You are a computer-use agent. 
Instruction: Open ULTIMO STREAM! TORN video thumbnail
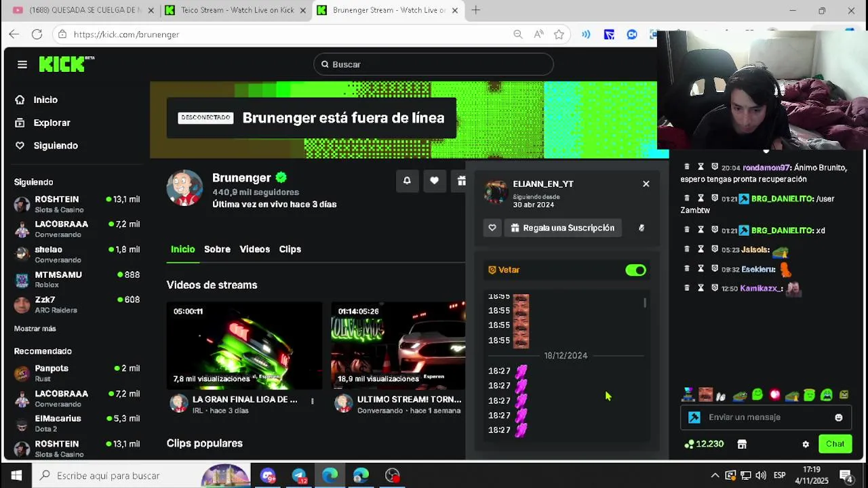398,346
